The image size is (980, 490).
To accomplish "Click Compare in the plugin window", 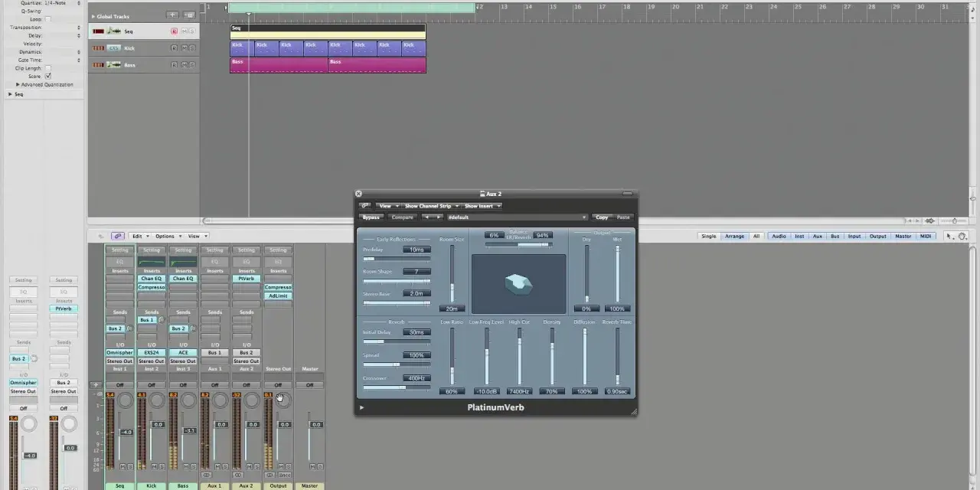I will (x=403, y=217).
